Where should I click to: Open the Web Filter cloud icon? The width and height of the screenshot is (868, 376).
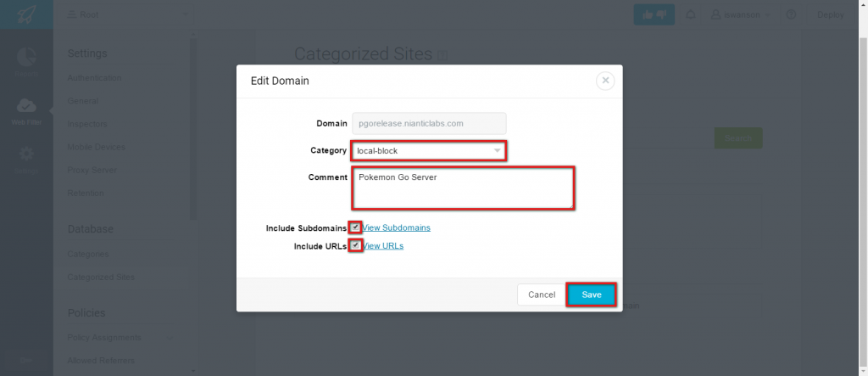click(x=26, y=106)
